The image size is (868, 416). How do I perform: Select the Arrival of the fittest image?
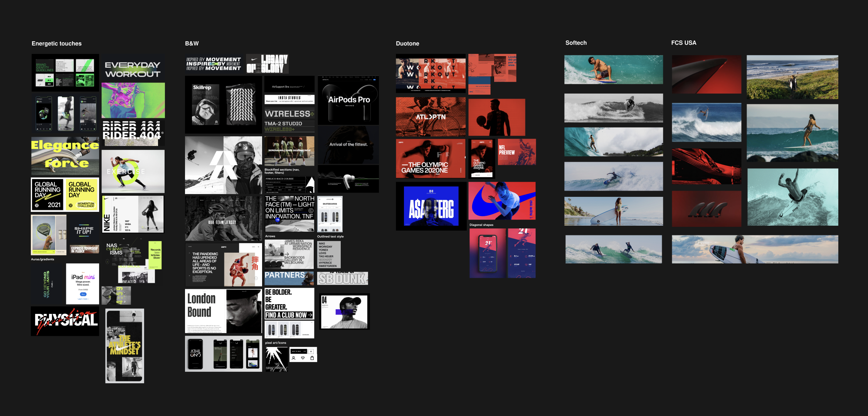click(x=348, y=145)
